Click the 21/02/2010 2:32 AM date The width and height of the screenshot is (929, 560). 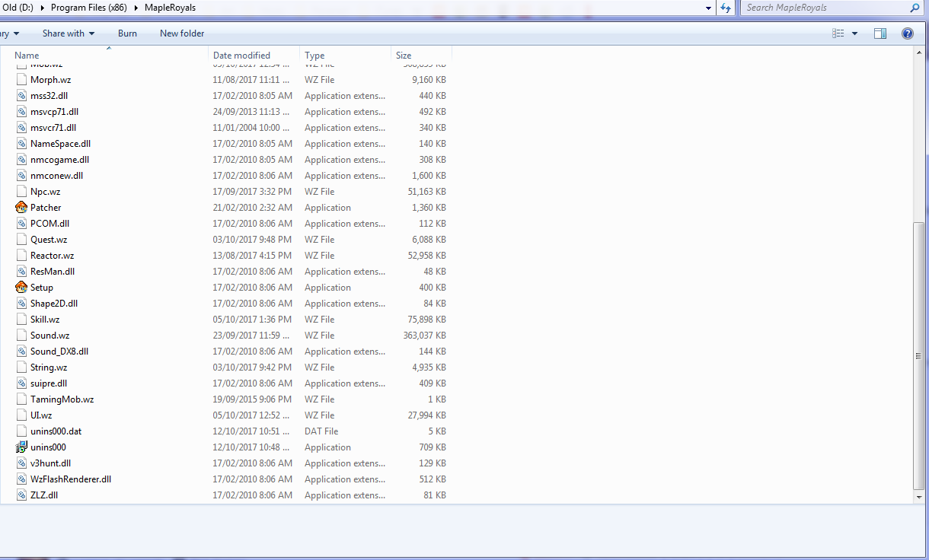pos(252,208)
